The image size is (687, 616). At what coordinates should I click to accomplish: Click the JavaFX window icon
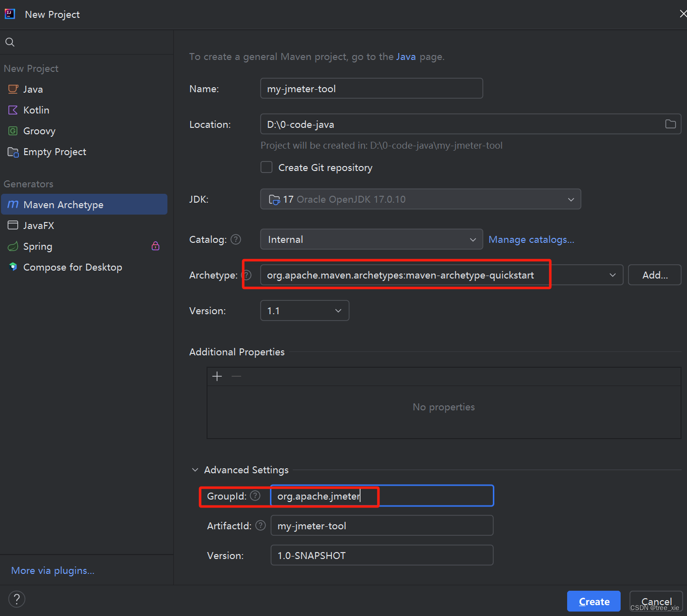pos(13,225)
